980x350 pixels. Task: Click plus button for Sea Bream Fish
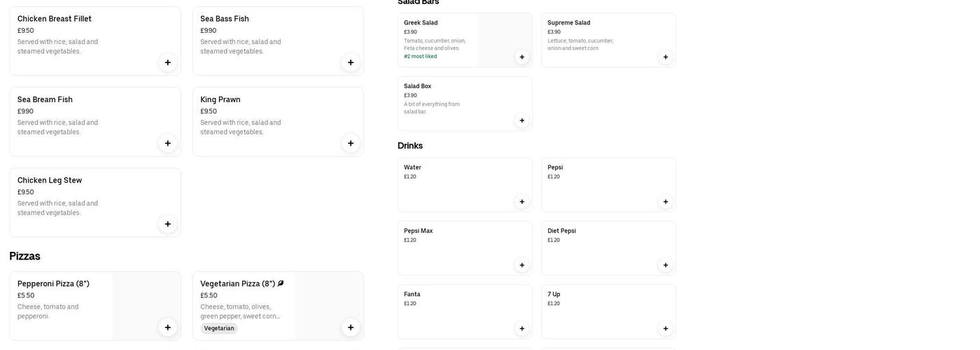click(168, 143)
